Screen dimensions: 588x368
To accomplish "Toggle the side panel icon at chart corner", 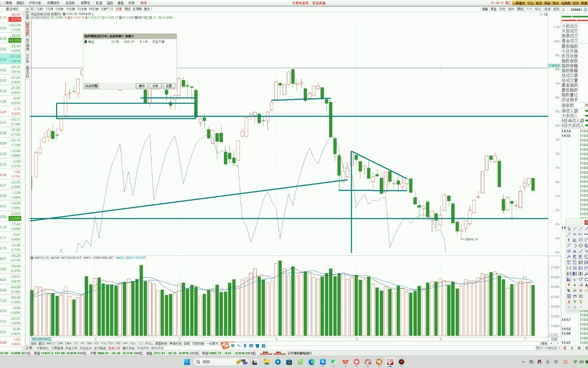I will pyautogui.click(x=546, y=14).
